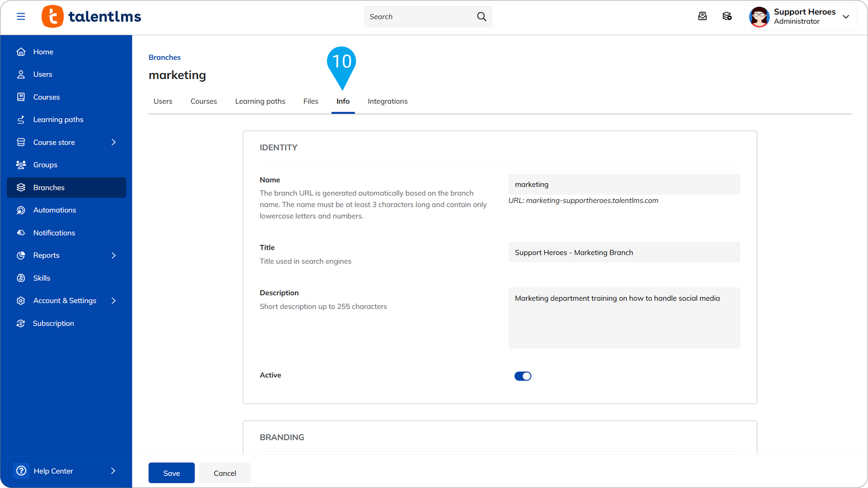Expand the Course store submenu
The width and height of the screenshot is (868, 488).
click(113, 142)
